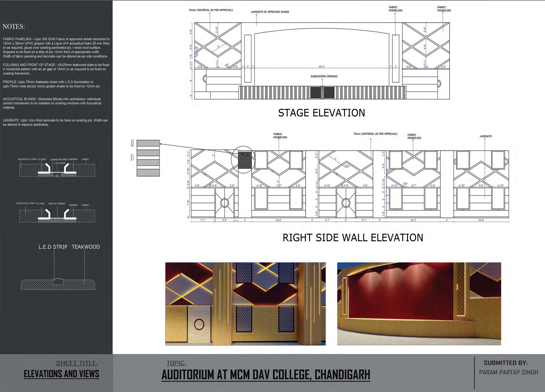Click the ELEVATIONS AND VIEWS sheet title
The width and height of the screenshot is (545, 392).
tap(62, 374)
